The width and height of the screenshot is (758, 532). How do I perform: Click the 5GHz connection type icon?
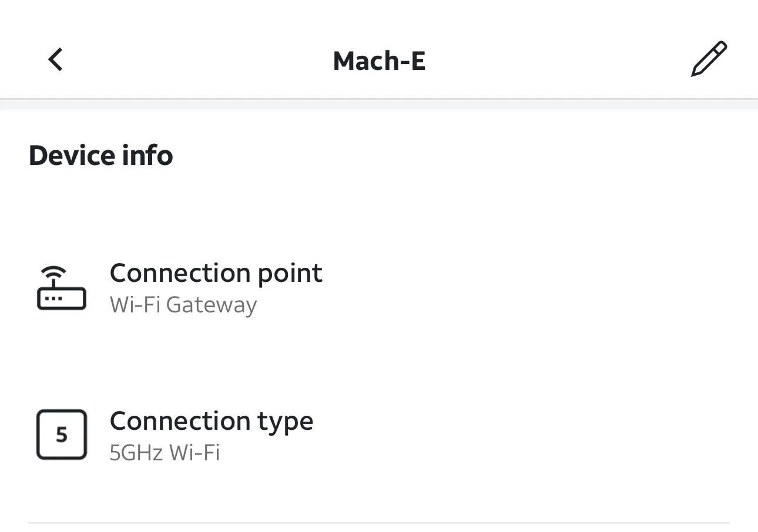pyautogui.click(x=61, y=435)
